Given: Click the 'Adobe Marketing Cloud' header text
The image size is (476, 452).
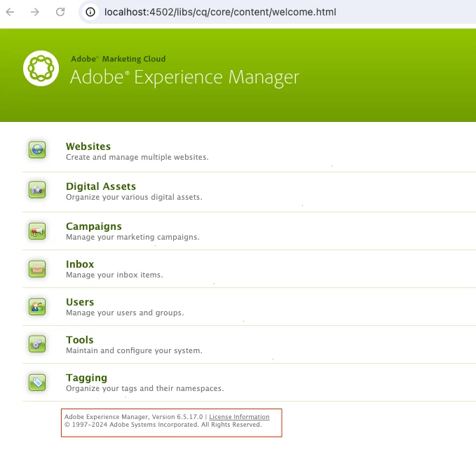Looking at the screenshot, I should click(118, 59).
